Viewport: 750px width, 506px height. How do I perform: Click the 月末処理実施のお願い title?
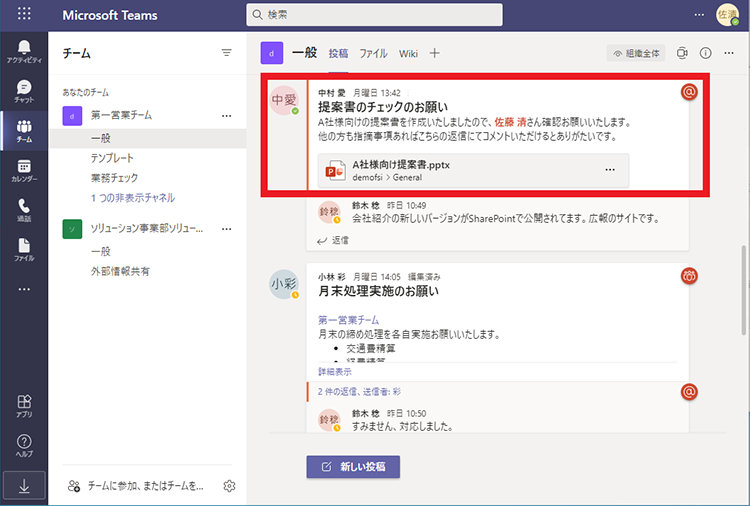(378, 291)
